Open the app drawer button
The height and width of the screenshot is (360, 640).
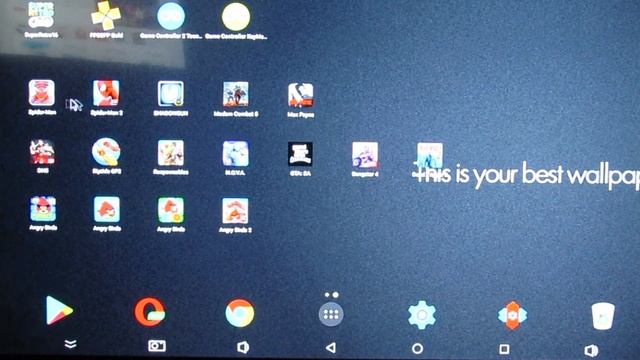(x=331, y=314)
